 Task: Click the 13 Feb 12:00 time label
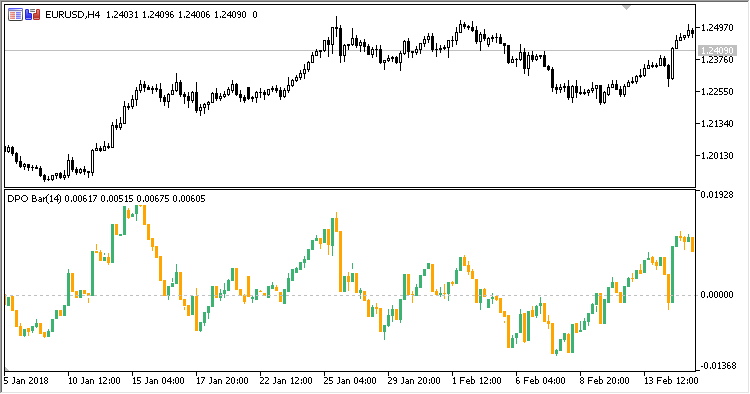671,381
